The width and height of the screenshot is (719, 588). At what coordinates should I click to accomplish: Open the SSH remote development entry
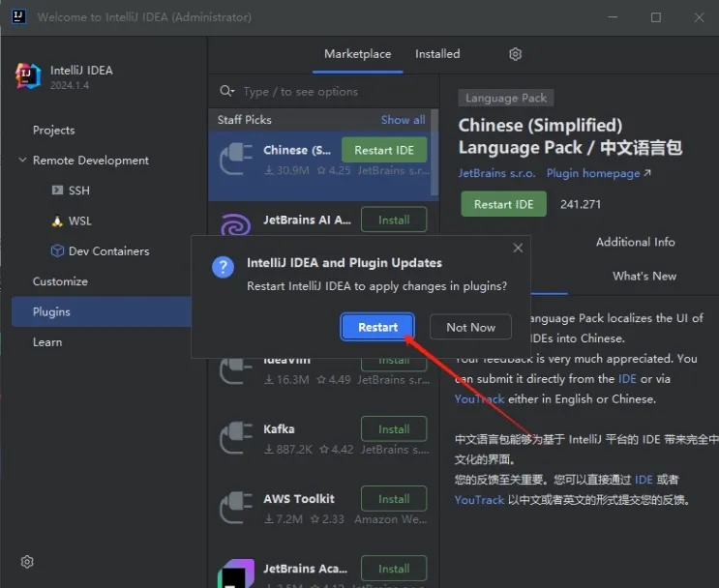point(71,191)
